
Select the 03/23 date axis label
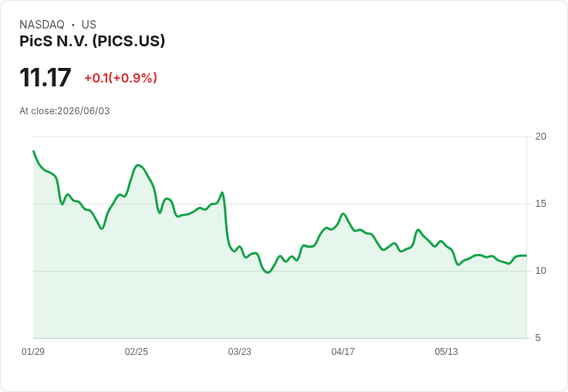[239, 351]
